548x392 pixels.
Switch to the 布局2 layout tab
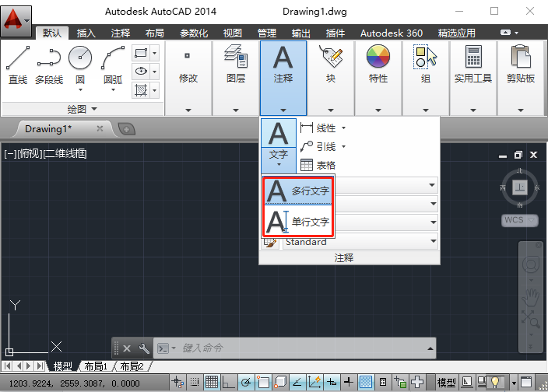pos(132,366)
